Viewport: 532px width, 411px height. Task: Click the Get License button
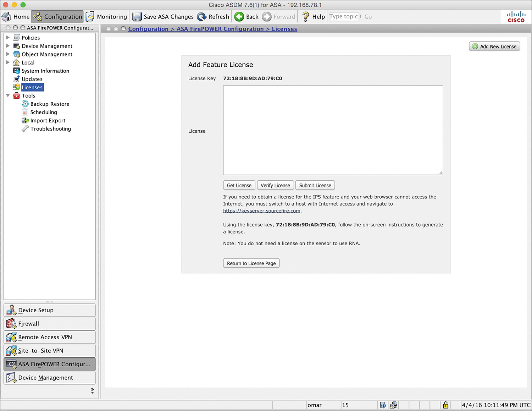pos(239,185)
